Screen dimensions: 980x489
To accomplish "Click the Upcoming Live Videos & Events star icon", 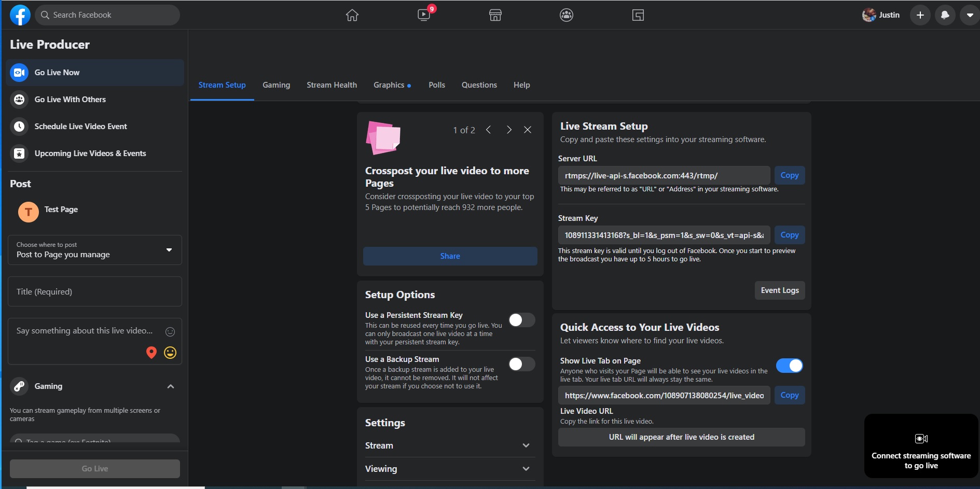I will [19, 153].
